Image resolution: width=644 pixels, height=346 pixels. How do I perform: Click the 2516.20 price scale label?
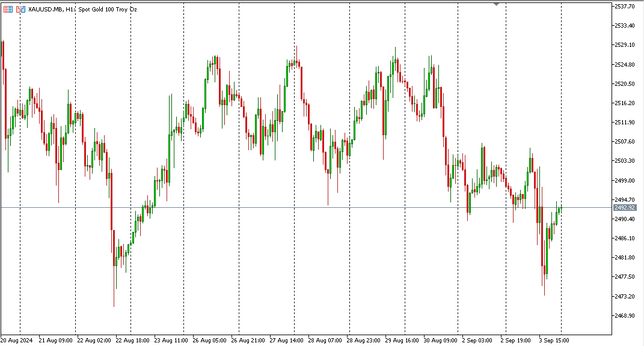[624, 103]
